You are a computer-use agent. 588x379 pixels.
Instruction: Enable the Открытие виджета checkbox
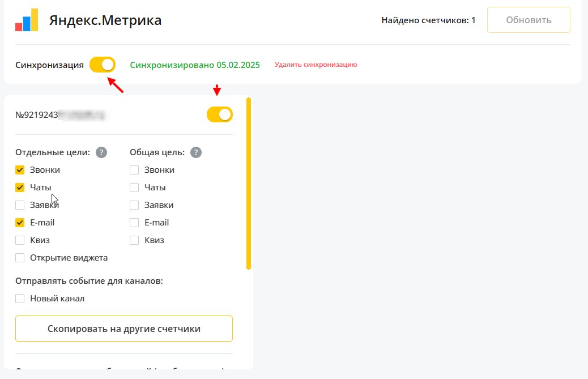(20, 258)
